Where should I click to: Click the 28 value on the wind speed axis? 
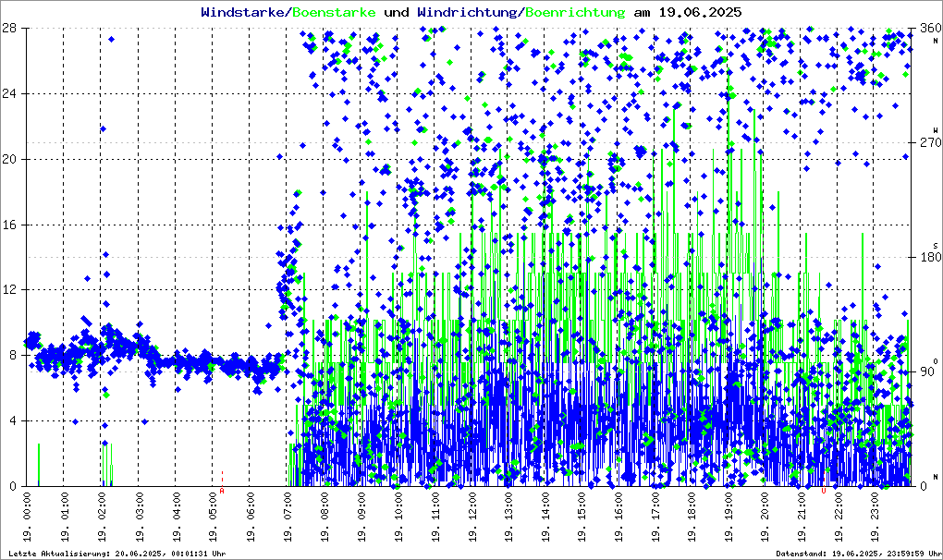click(x=8, y=29)
